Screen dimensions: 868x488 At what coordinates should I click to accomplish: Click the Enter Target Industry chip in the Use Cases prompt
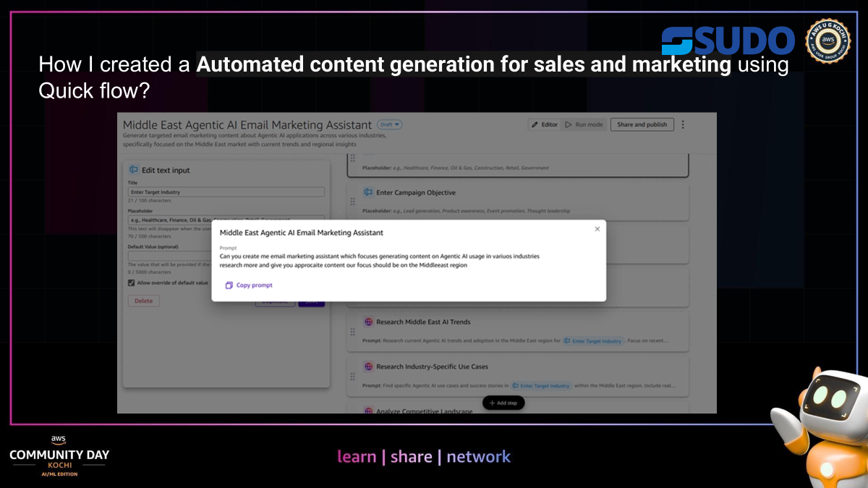(x=541, y=385)
